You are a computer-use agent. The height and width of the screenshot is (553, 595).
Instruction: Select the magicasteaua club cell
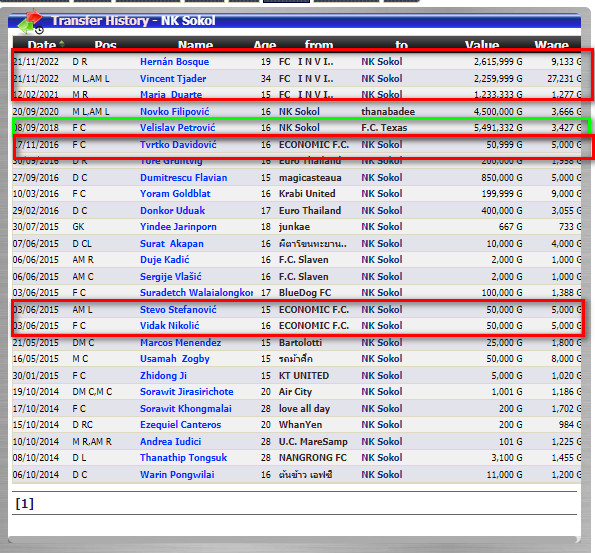pyautogui.click(x=310, y=178)
